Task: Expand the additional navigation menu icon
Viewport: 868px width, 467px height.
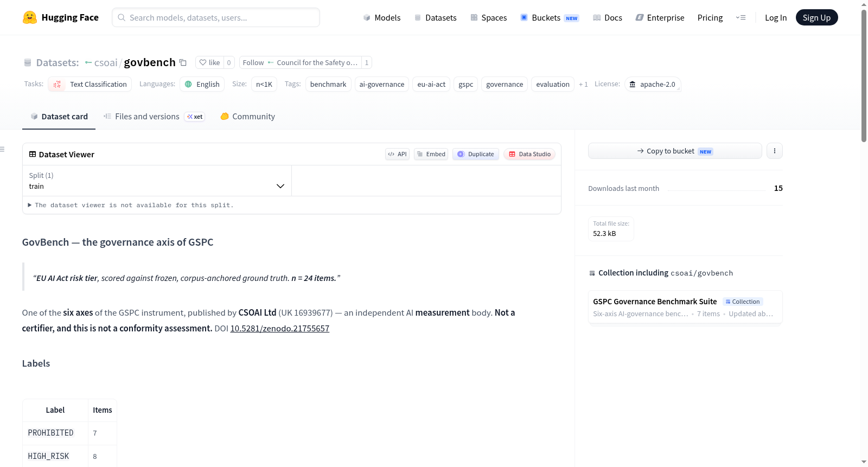Action: (741, 17)
